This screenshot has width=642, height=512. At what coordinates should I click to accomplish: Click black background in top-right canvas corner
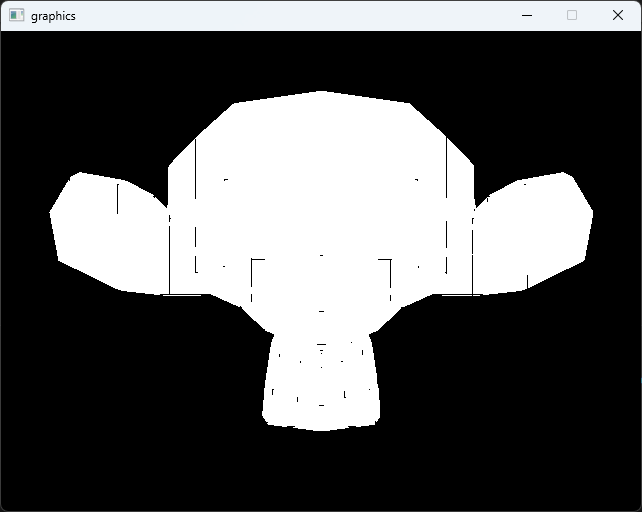point(610,60)
